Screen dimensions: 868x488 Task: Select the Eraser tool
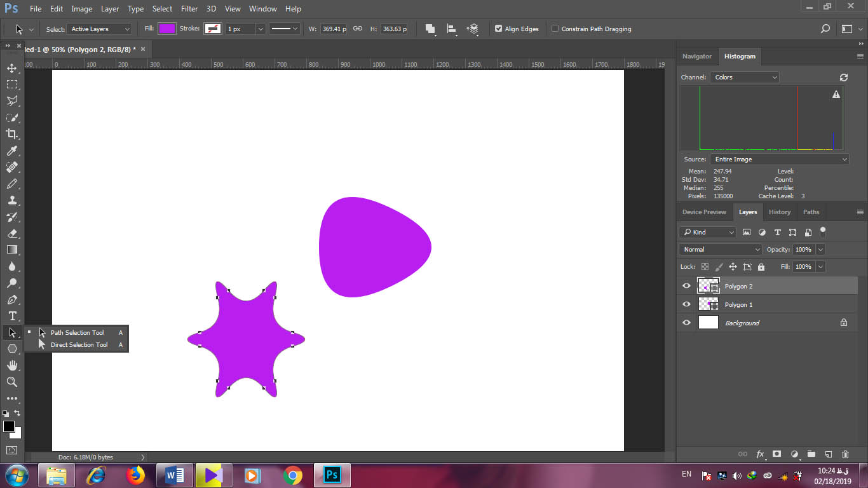tap(12, 233)
